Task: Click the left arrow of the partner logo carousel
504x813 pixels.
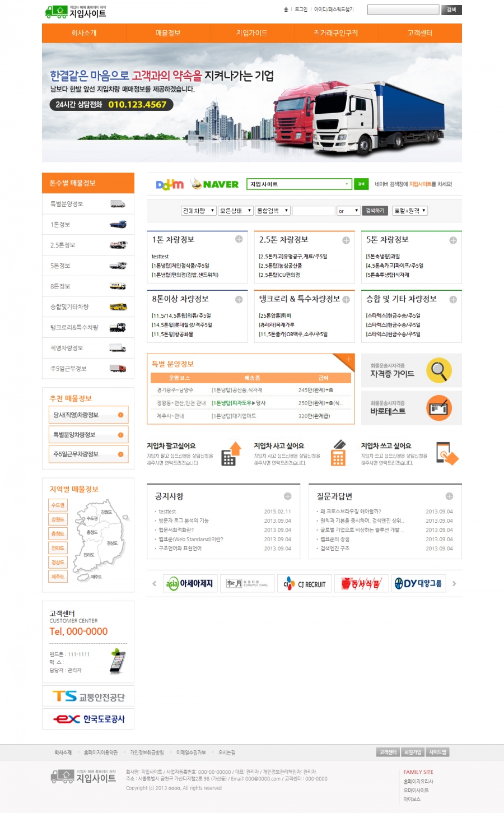Action: (x=155, y=584)
